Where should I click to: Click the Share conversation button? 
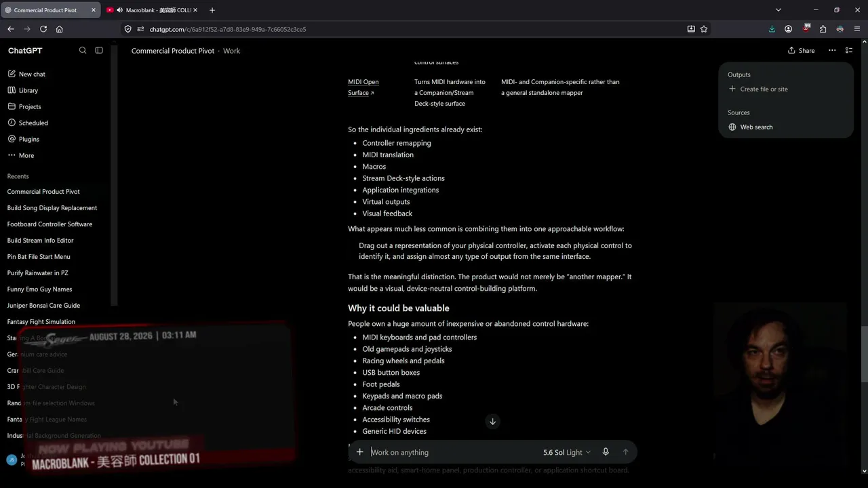(802, 50)
